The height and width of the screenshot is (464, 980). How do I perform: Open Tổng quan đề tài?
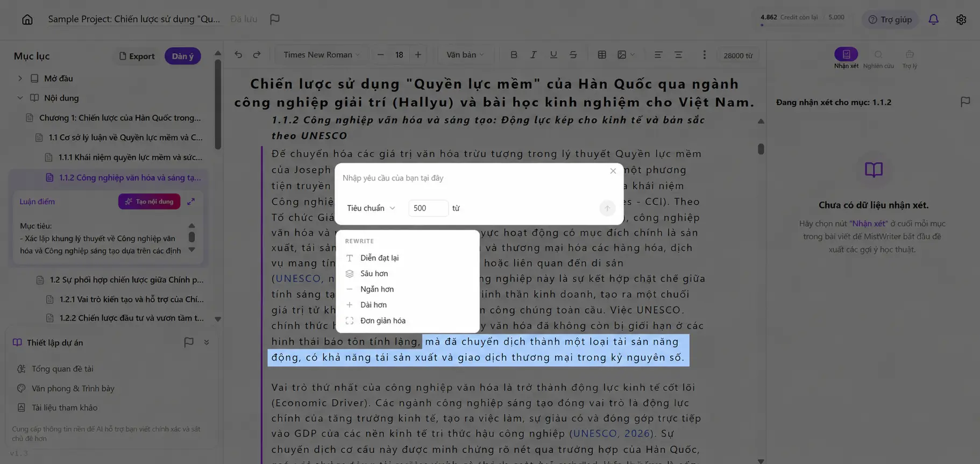(x=55, y=369)
